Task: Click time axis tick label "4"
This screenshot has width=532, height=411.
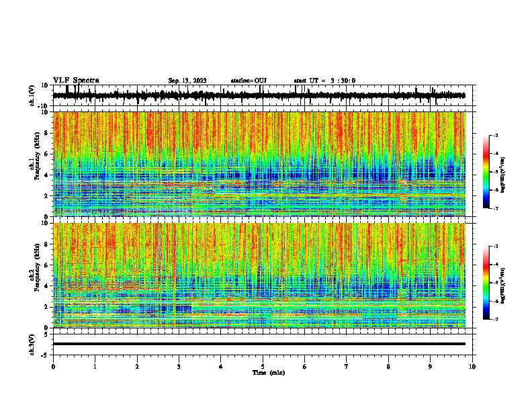Action: pos(221,367)
